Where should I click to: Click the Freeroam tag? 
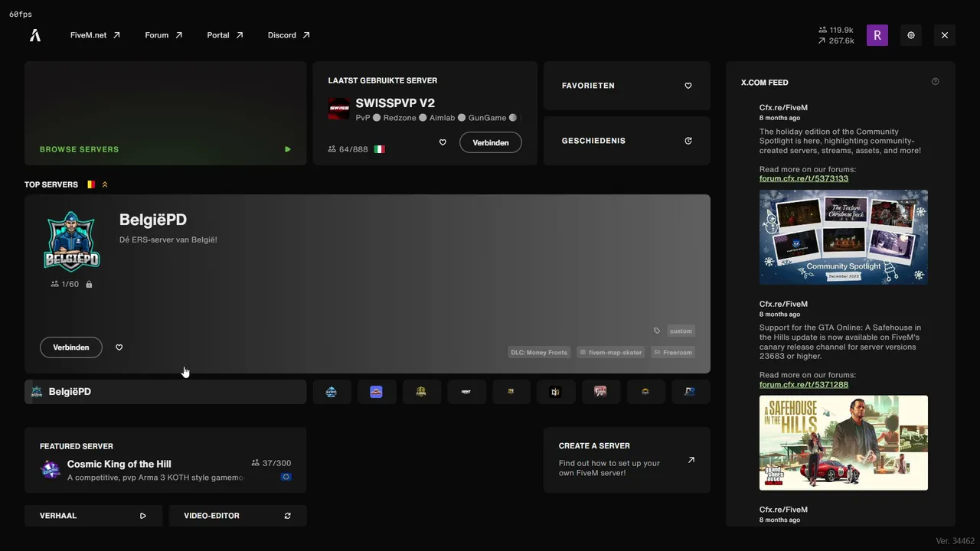(x=673, y=352)
